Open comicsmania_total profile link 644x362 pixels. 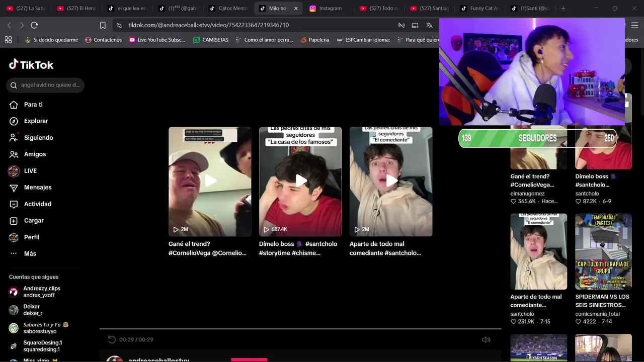[x=597, y=314]
